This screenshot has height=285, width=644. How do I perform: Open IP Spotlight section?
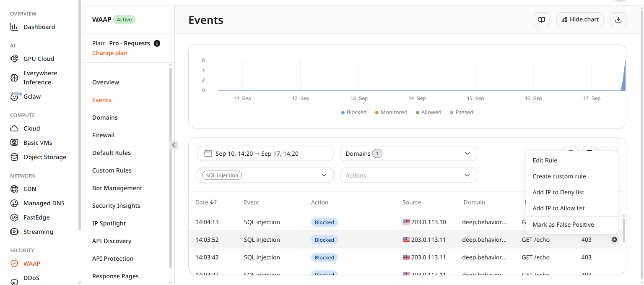point(109,223)
